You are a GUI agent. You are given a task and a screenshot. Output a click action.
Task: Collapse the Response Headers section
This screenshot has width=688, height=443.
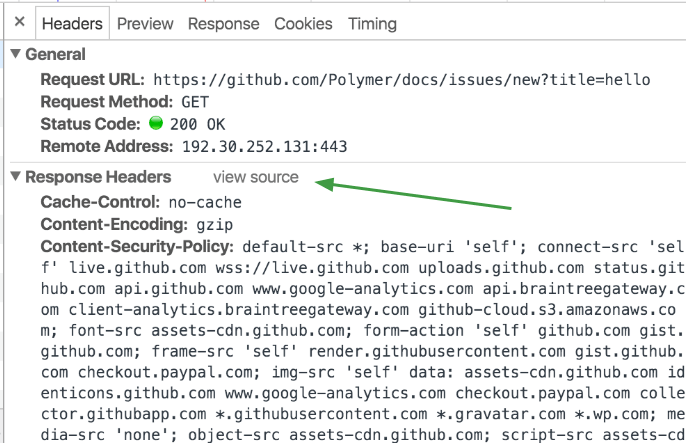(15, 178)
